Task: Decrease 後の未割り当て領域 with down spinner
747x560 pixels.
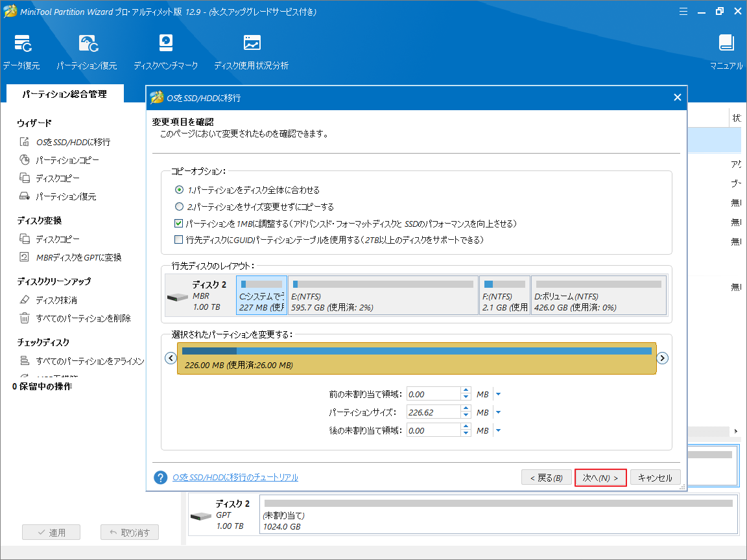Action: coord(466,434)
